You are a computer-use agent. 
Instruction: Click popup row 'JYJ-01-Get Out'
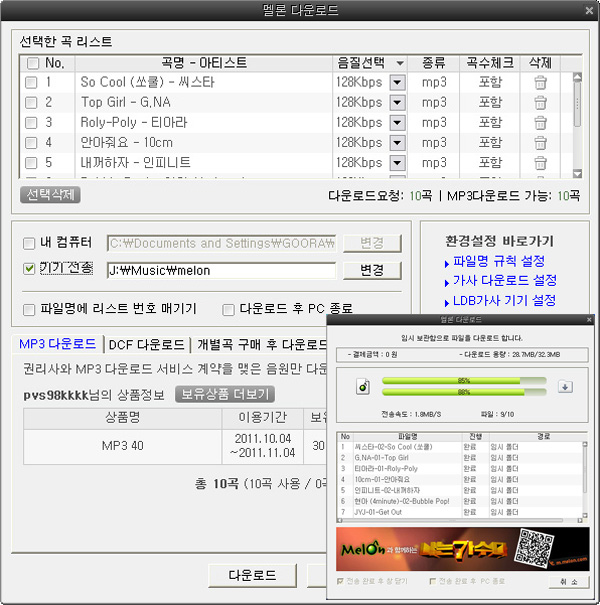click(460, 512)
